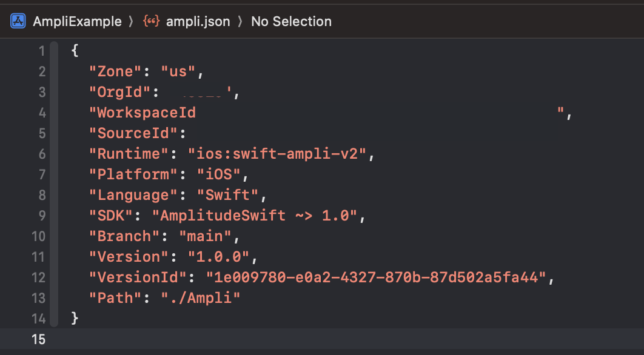Viewport: 644px width, 355px height.
Task: Click the AmpliExample Xcode project icon
Action: [18, 21]
